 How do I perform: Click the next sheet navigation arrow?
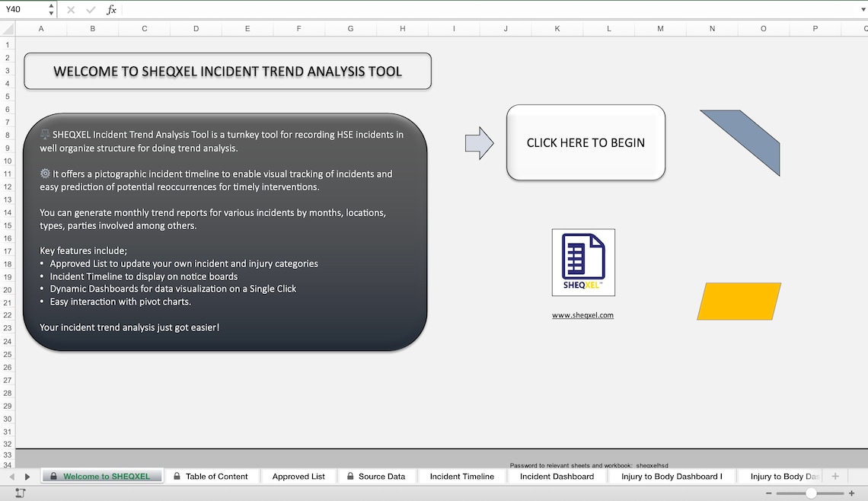27,476
